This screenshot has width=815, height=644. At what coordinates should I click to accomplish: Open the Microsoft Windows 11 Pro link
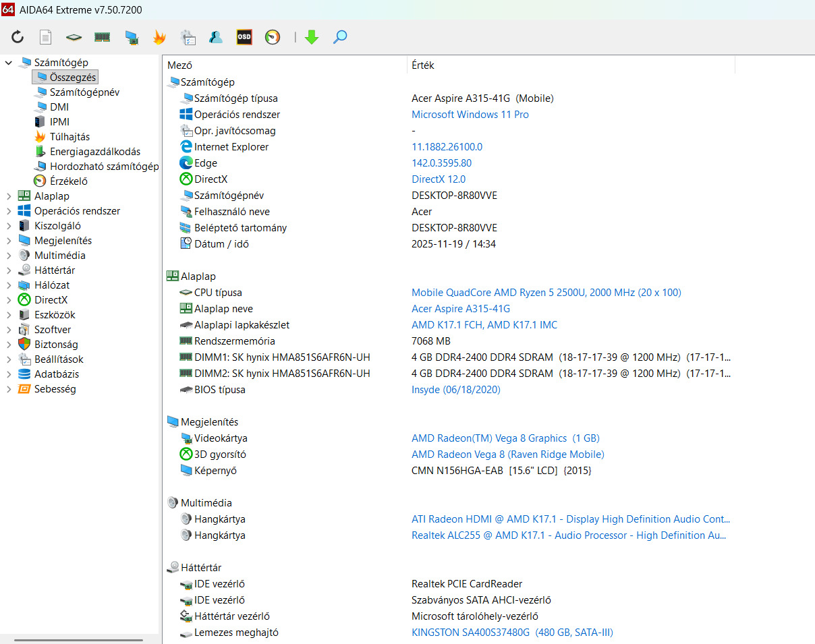point(470,115)
